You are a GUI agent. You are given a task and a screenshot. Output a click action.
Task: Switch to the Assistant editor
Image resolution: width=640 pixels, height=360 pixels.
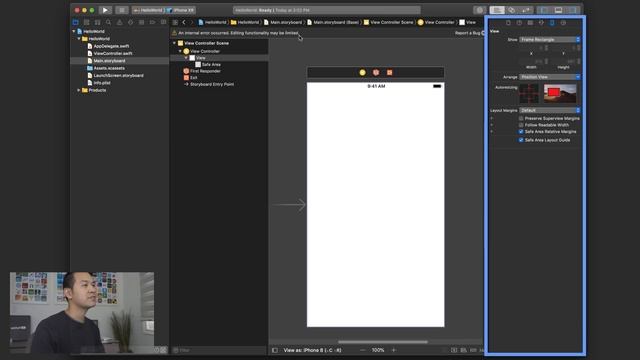pos(512,10)
